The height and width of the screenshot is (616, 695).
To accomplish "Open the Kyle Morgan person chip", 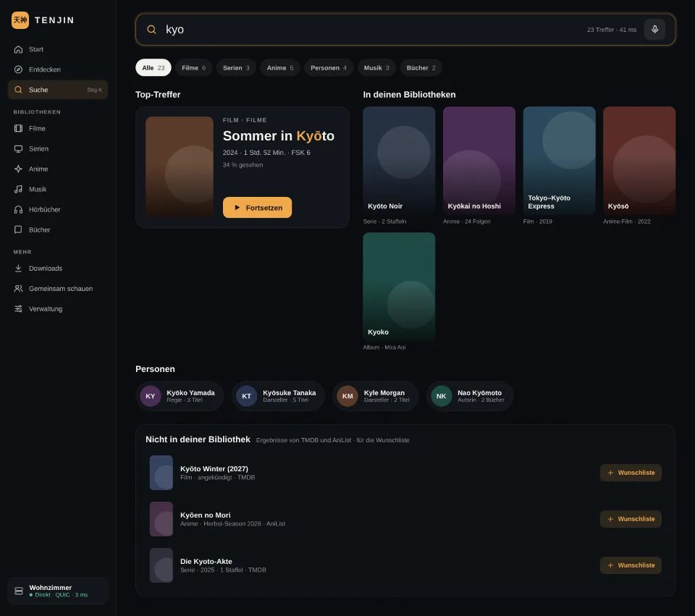I will (x=376, y=396).
